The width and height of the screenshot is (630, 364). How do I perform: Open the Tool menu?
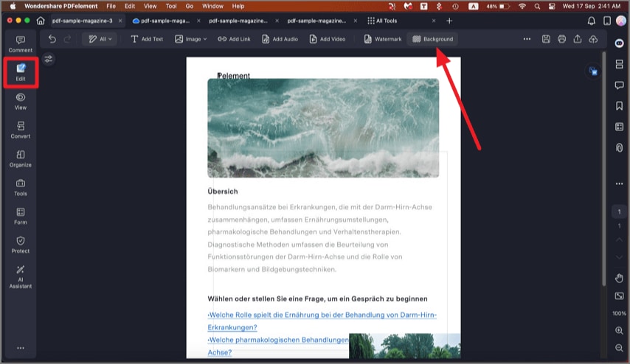point(171,6)
